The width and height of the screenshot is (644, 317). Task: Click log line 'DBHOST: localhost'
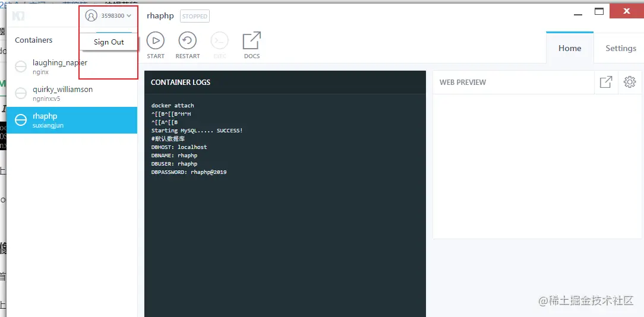[x=179, y=147]
